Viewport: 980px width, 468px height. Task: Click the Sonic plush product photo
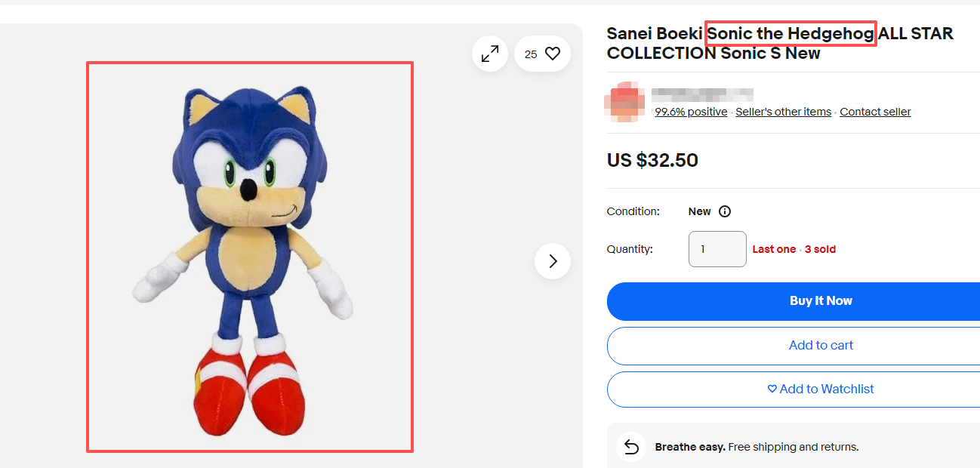point(250,257)
